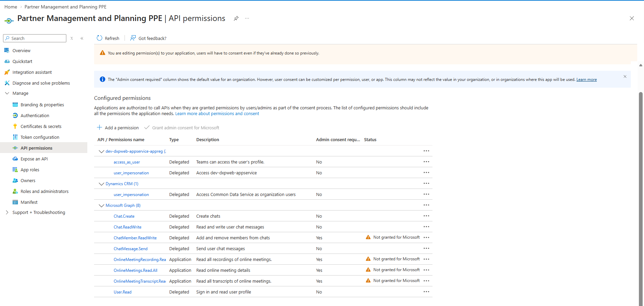Screen dimensions: 644x306
Task: Collapse the Manage section in sidebar
Action: [7, 93]
